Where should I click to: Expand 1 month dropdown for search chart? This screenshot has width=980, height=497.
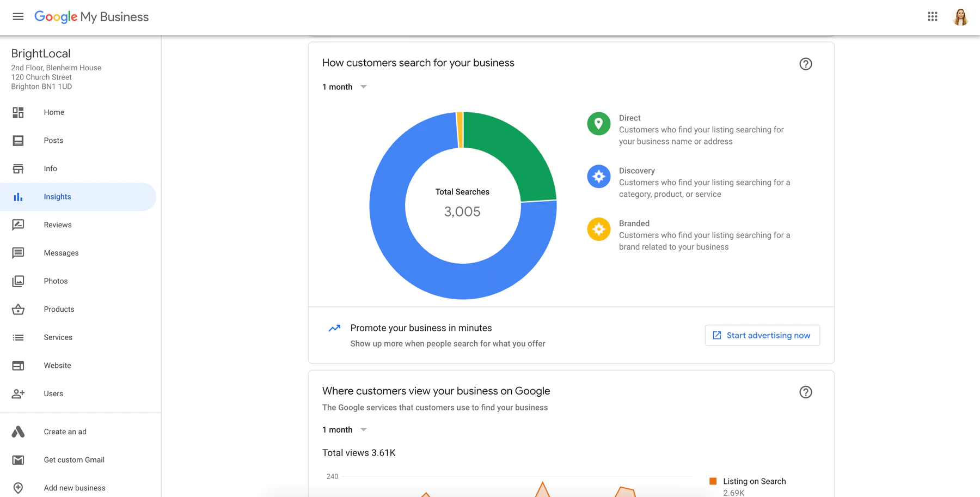[345, 87]
